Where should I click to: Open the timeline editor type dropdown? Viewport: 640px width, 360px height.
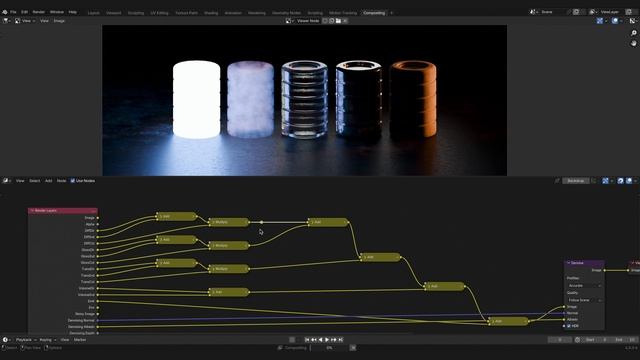(7, 340)
